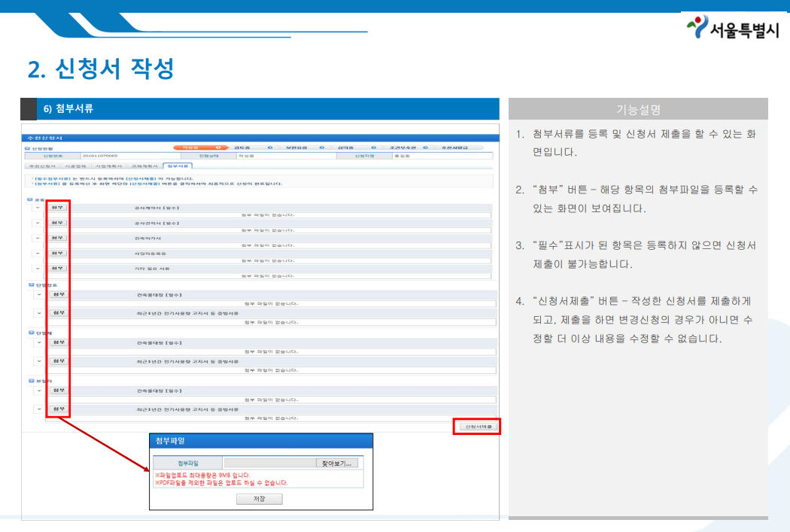Click the 보일러 section icon
The image size is (790, 532).
pos(30,380)
